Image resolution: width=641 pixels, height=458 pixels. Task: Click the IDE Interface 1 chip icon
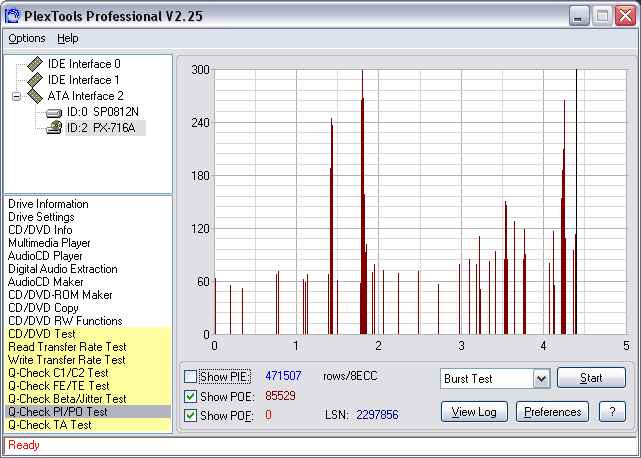click(x=35, y=80)
